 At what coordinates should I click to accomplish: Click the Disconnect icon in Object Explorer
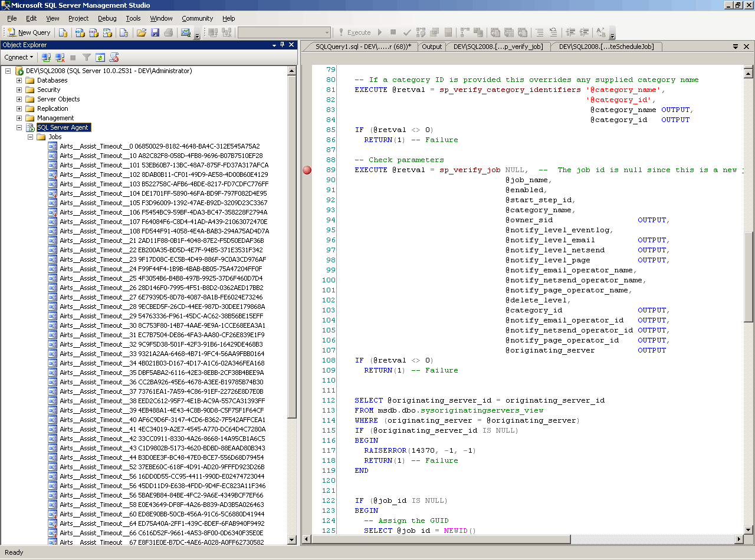point(60,57)
